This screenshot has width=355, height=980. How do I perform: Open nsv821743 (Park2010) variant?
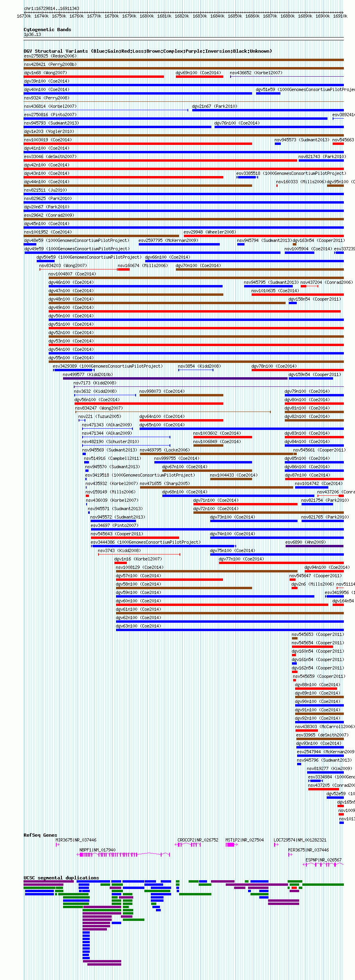[322, 156]
